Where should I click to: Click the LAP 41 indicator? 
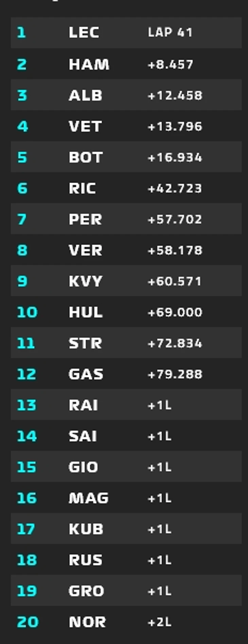(x=170, y=33)
